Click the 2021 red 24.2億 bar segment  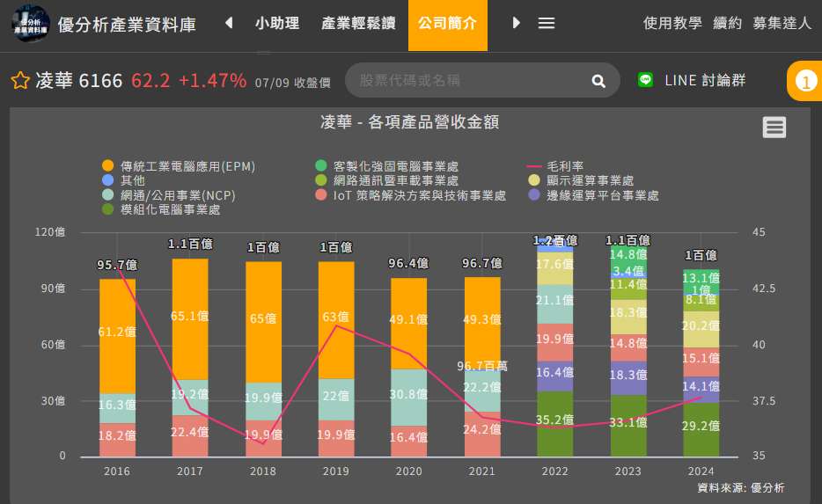pos(482,434)
